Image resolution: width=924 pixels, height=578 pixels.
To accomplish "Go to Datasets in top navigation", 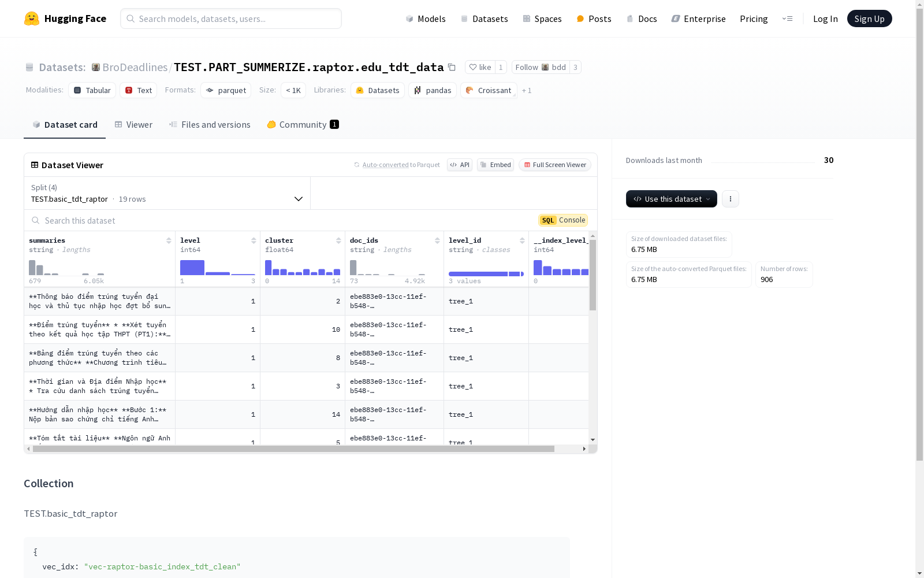I will [x=484, y=19].
